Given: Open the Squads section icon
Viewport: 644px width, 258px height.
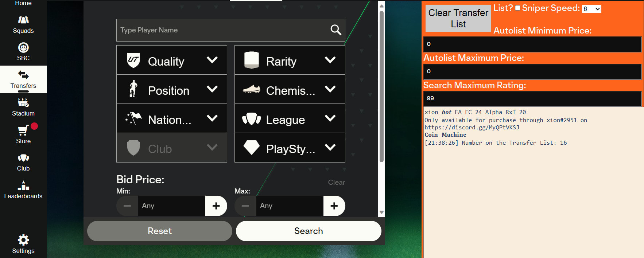Looking at the screenshot, I should point(23,20).
